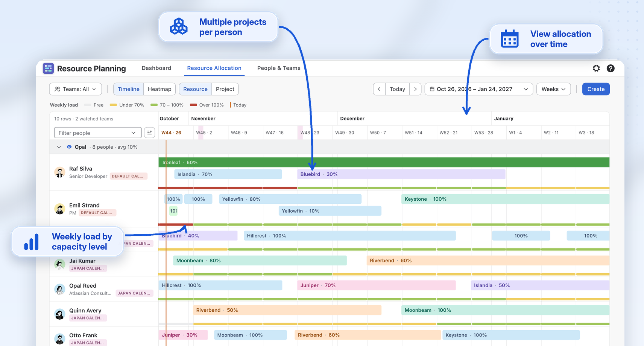
Task: Open help via question mark icon
Action: pos(611,68)
